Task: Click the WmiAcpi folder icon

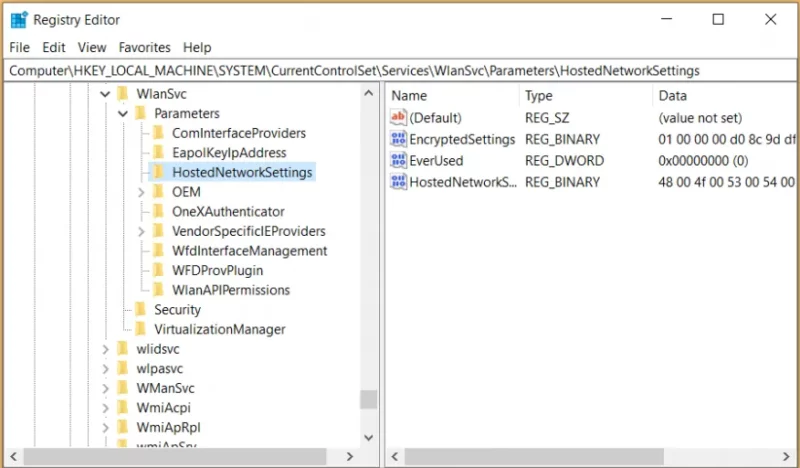Action: pyautogui.click(x=122, y=408)
